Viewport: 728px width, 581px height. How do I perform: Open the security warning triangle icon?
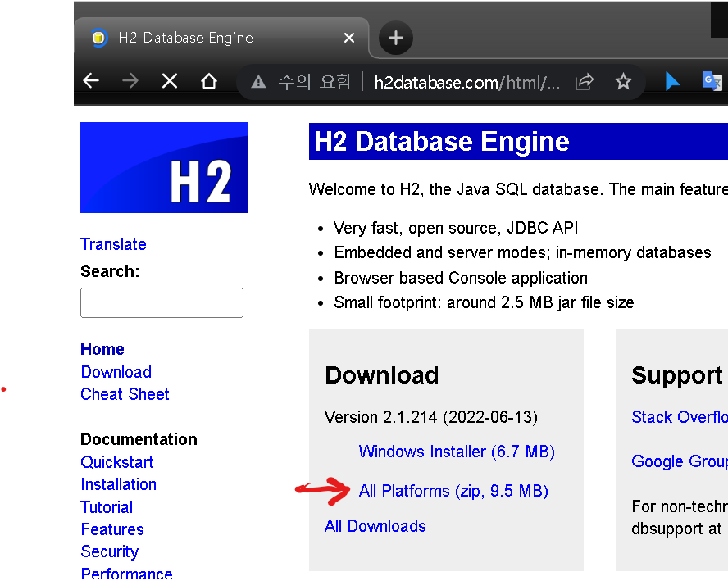258,83
